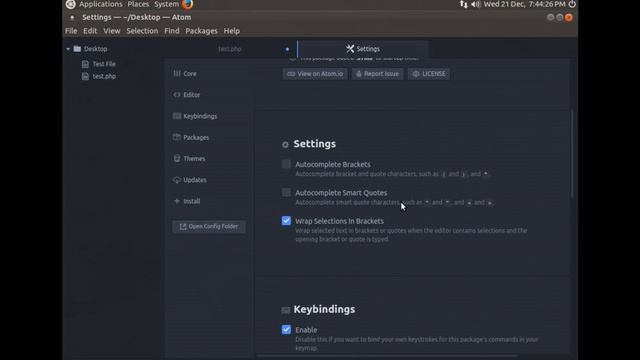640x360 pixels.
Task: Click the Core sliders icon
Action: click(x=177, y=73)
